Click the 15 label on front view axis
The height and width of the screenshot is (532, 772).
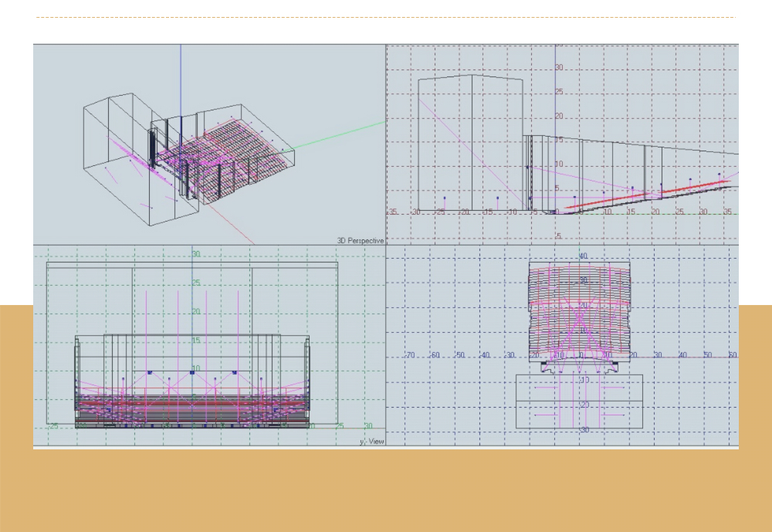point(196,341)
